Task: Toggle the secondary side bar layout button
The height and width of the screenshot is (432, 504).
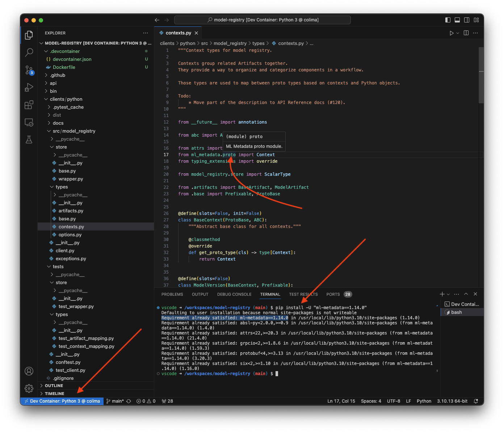Action: tap(467, 20)
